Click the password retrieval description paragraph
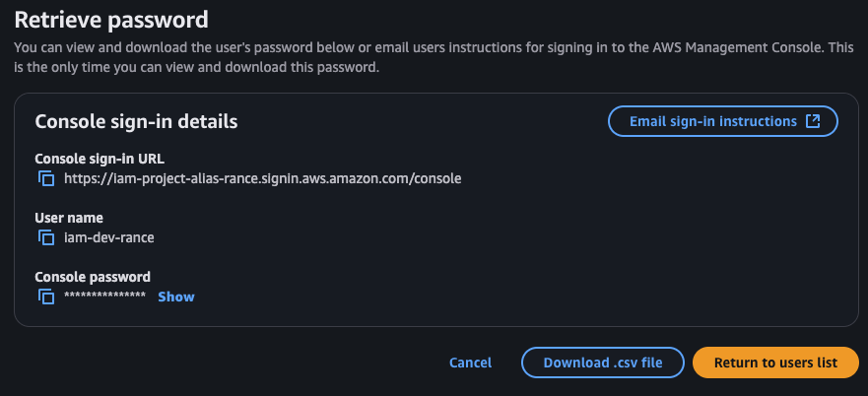This screenshot has width=868, height=396. click(x=434, y=58)
